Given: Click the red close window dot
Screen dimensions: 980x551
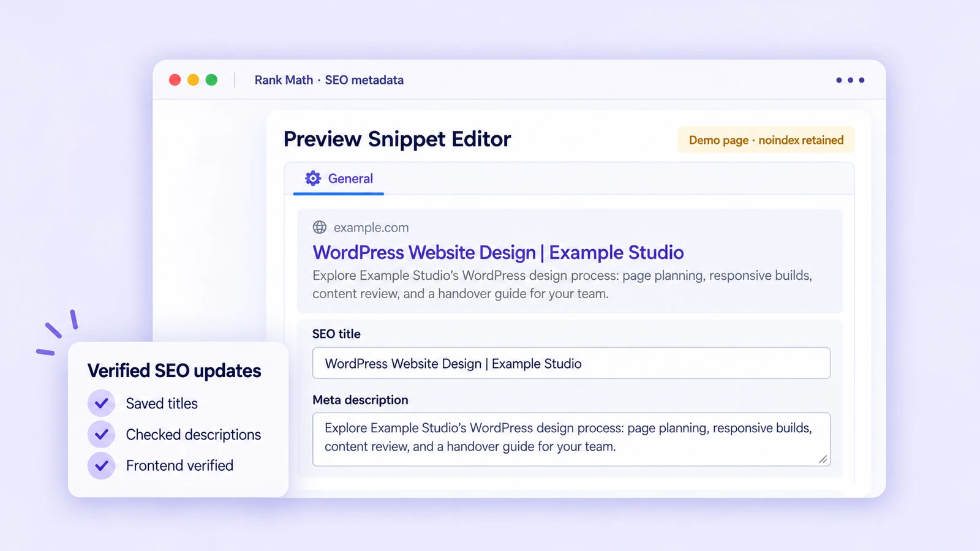Looking at the screenshot, I should pos(175,80).
